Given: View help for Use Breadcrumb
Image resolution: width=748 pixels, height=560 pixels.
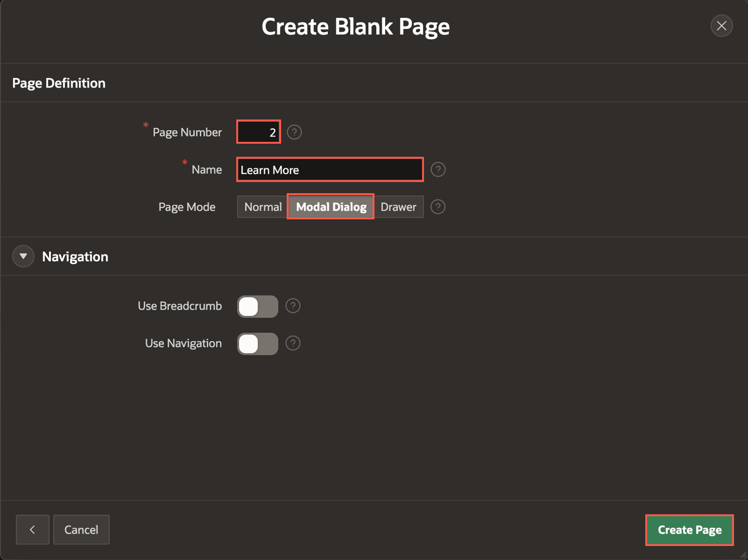Looking at the screenshot, I should (x=293, y=306).
